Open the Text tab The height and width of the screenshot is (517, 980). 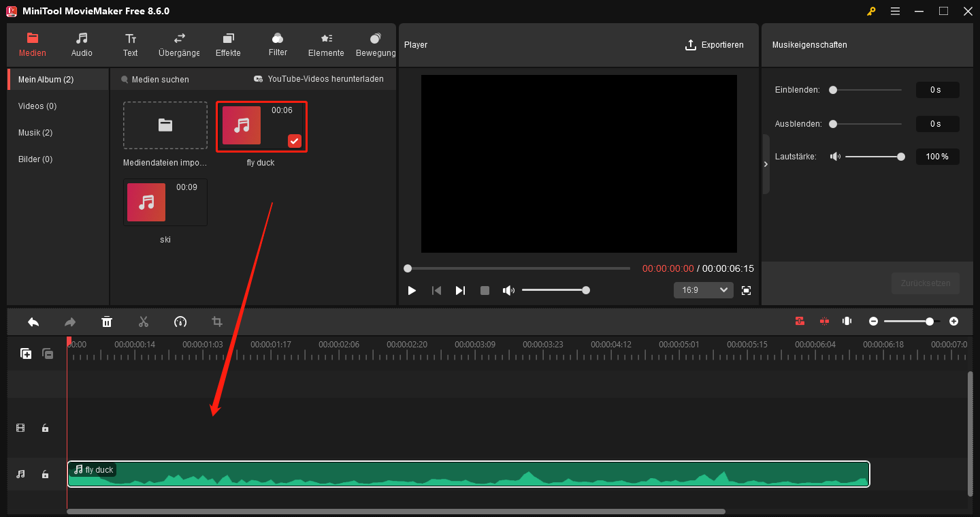coord(131,44)
